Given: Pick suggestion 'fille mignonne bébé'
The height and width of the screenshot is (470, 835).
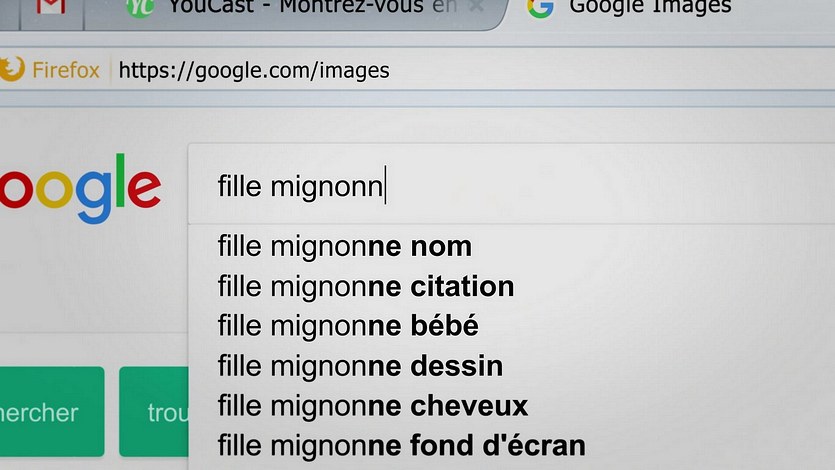Looking at the screenshot, I should tap(348, 326).
